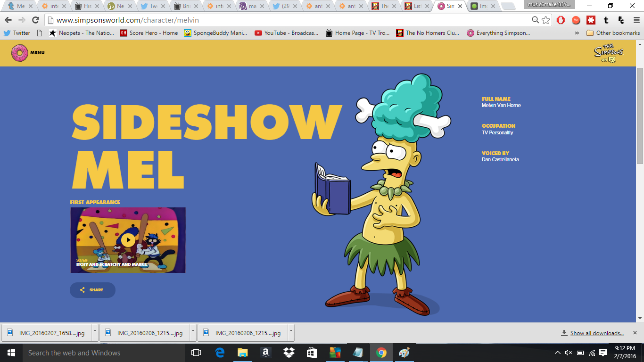This screenshot has height=362, width=644.
Task: Toggle the volume mute icon in tray
Action: [x=569, y=353]
